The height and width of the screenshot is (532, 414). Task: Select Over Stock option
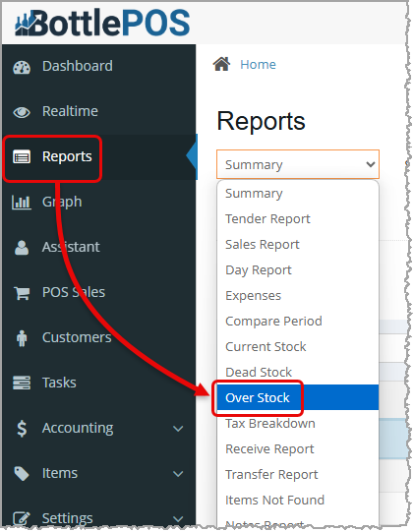pos(298,397)
